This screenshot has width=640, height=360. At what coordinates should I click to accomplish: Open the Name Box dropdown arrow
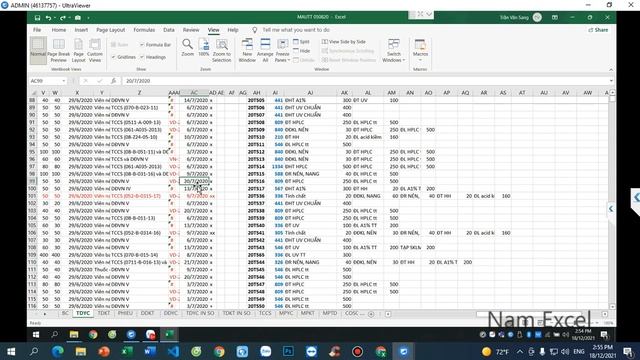pos(64,81)
